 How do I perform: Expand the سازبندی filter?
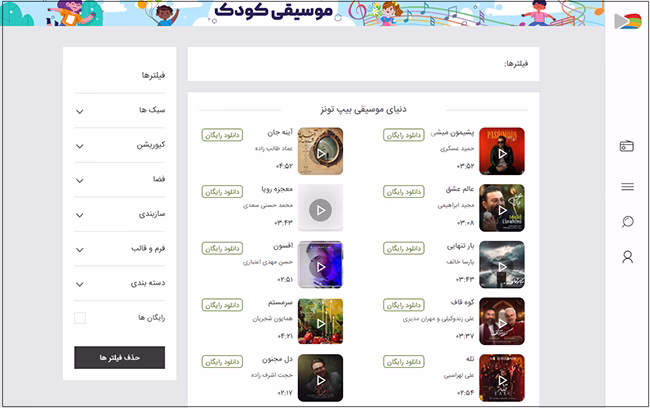point(120,214)
